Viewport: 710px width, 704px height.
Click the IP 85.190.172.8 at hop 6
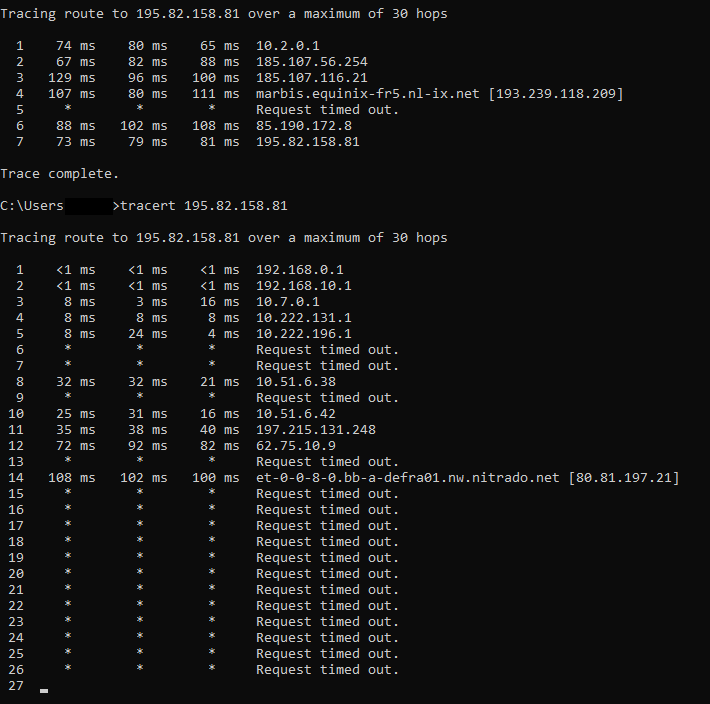point(304,125)
